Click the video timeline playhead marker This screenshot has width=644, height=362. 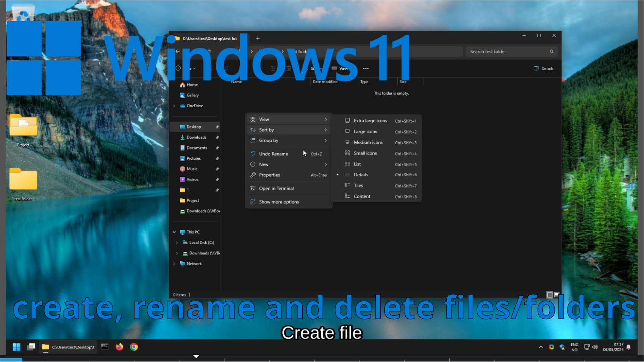coord(196,356)
